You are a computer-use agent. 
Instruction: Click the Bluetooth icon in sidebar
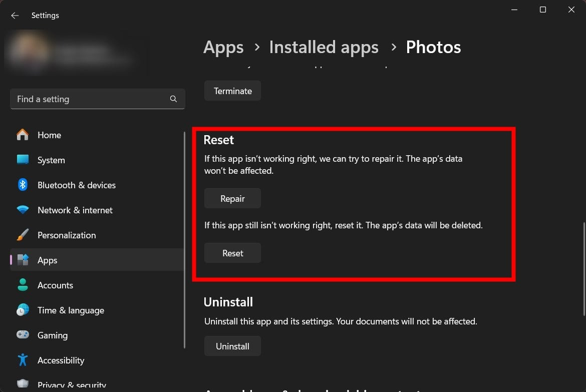(x=23, y=185)
